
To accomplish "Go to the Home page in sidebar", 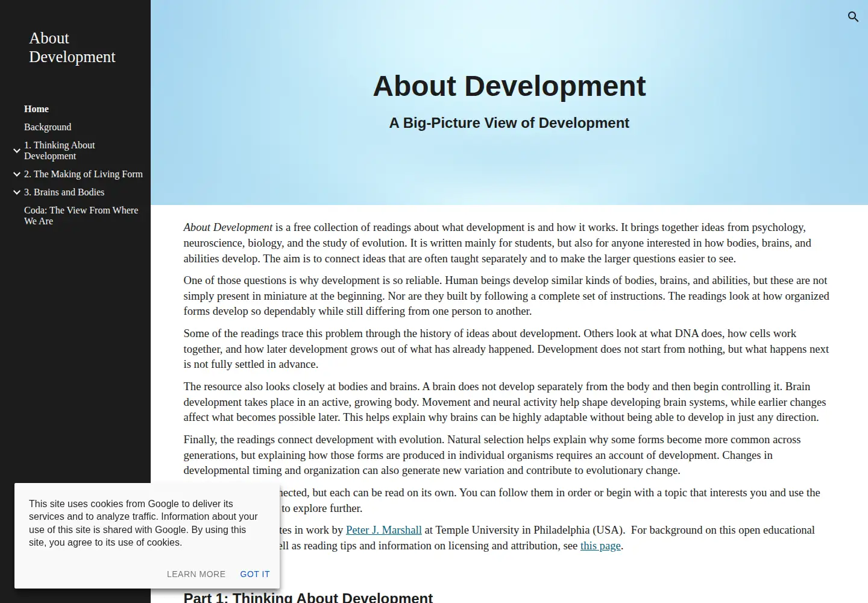I will [x=36, y=109].
